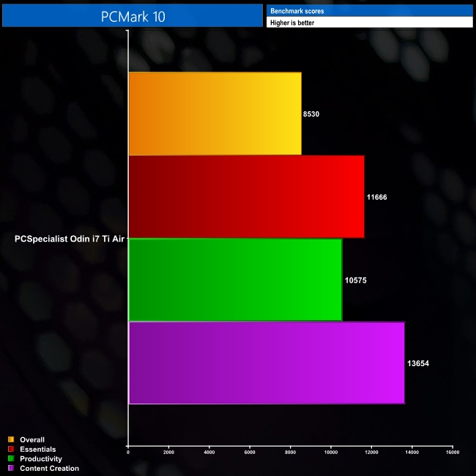Click the 11666 value label
Screen dimensions: 476x476
[376, 197]
